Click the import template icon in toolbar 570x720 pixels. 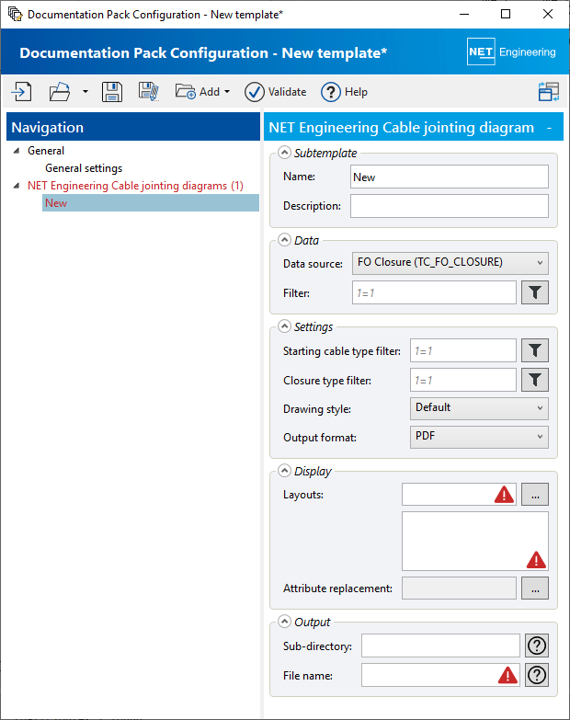[22, 92]
